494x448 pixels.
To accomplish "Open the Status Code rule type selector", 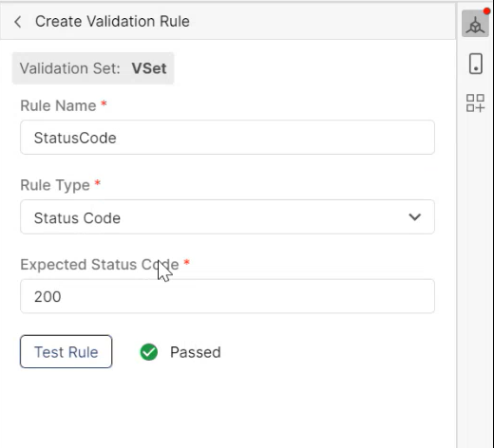I will pyautogui.click(x=227, y=217).
